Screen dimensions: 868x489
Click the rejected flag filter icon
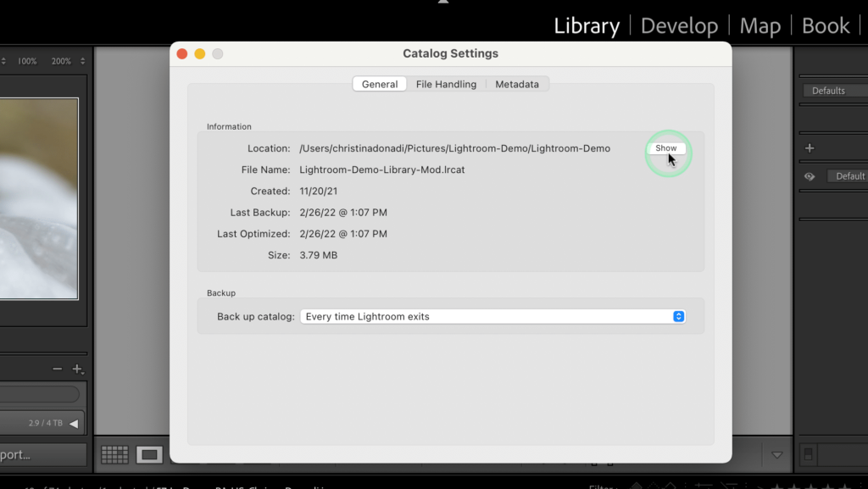coord(669,485)
